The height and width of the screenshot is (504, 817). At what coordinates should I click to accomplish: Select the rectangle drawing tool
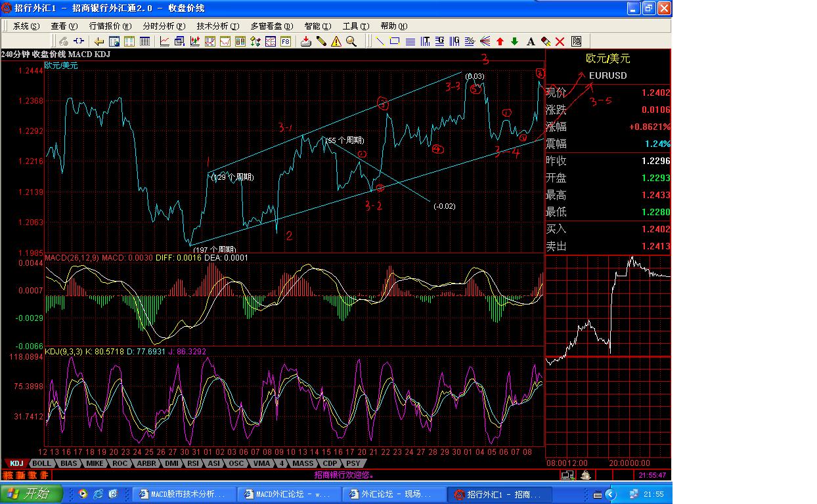pyautogui.click(x=395, y=41)
